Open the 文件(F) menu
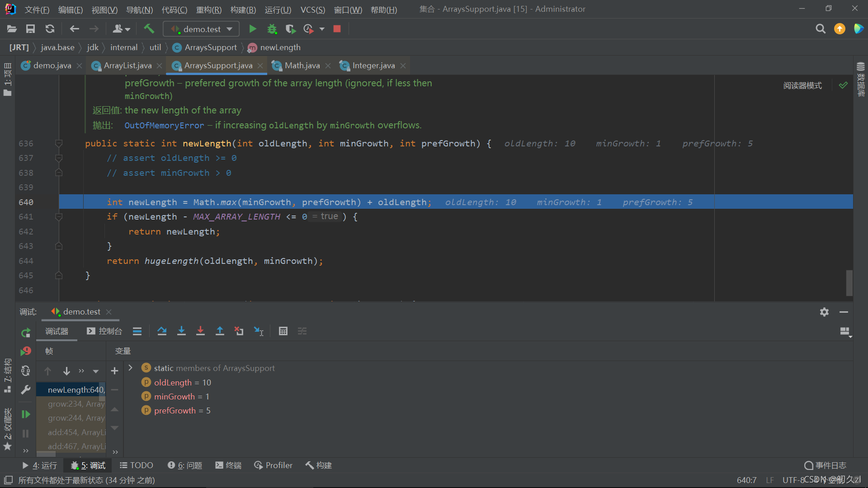Screen dimensions: 868x488 (x=37, y=9)
